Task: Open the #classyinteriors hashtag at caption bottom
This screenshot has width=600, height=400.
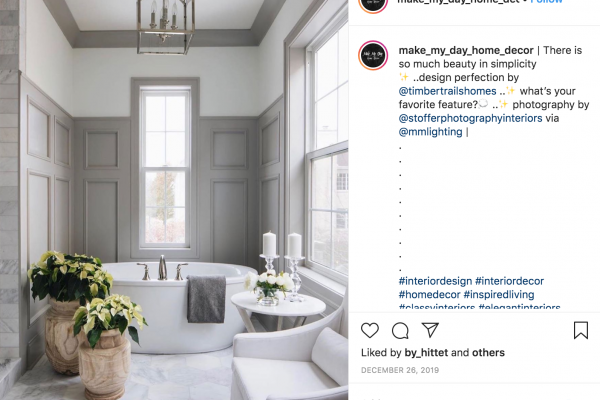Action: 437,307
